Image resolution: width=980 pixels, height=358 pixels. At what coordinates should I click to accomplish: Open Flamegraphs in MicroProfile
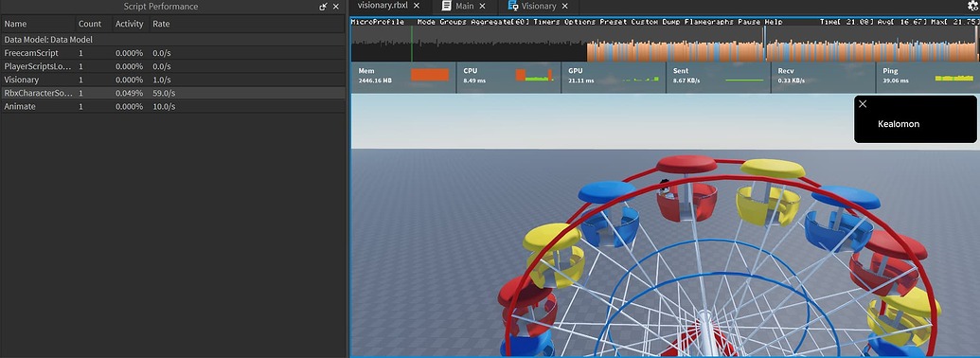(709, 21)
